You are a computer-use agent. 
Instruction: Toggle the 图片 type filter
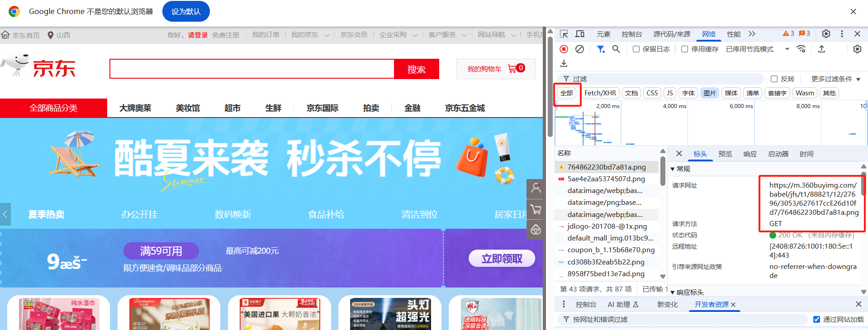pyautogui.click(x=710, y=93)
